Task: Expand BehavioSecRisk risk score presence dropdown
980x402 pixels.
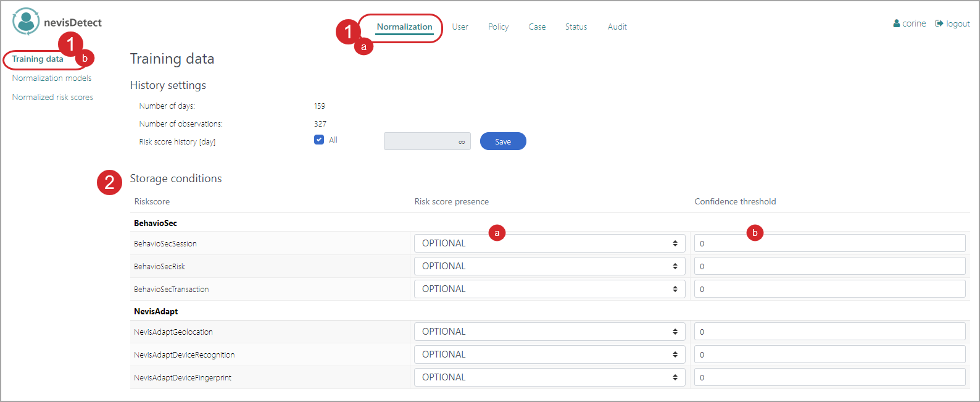Action: tap(549, 266)
